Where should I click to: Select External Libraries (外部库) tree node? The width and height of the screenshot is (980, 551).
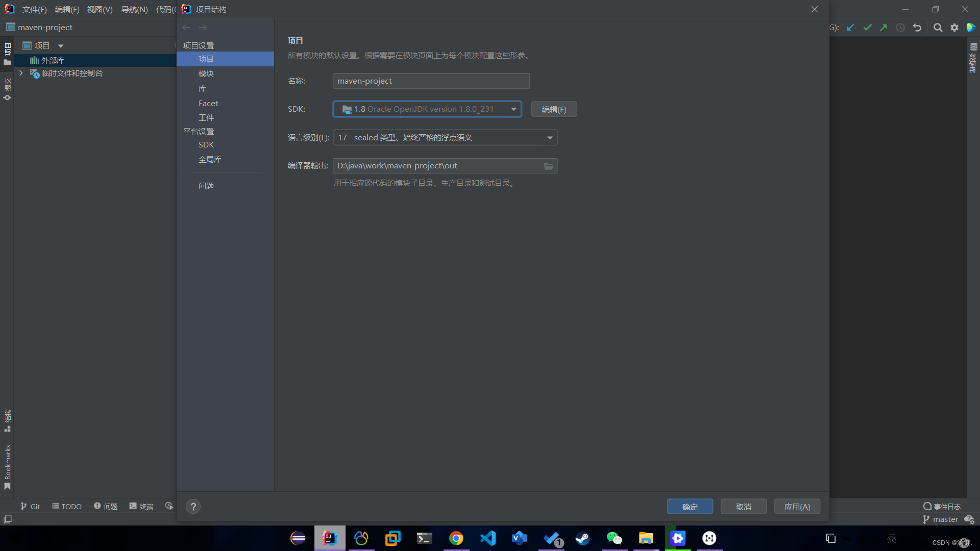coord(95,60)
